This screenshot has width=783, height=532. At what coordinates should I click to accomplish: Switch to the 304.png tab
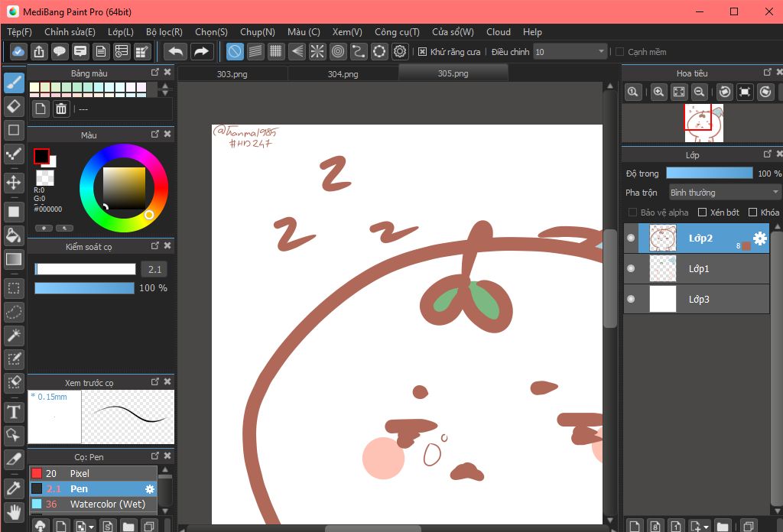[343, 74]
